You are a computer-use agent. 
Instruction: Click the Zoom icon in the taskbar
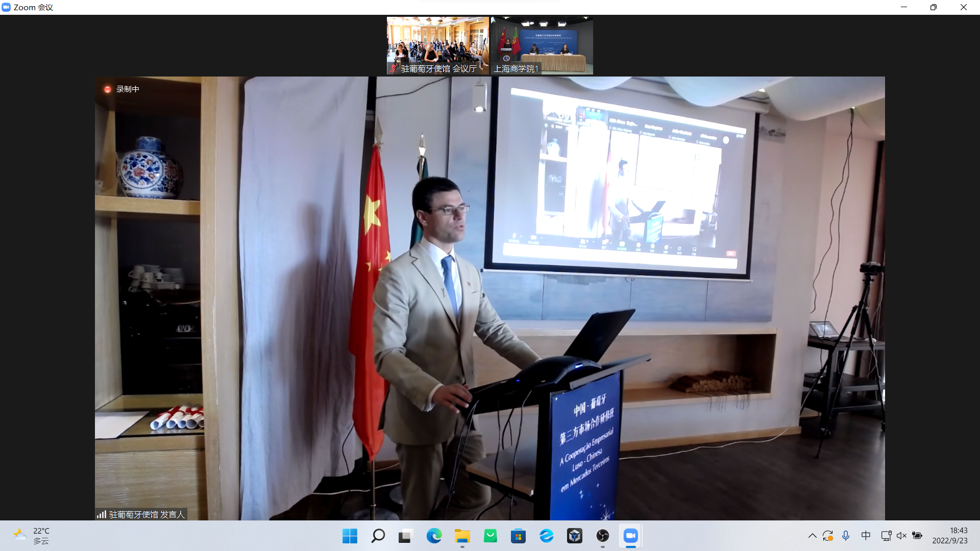coord(631,536)
